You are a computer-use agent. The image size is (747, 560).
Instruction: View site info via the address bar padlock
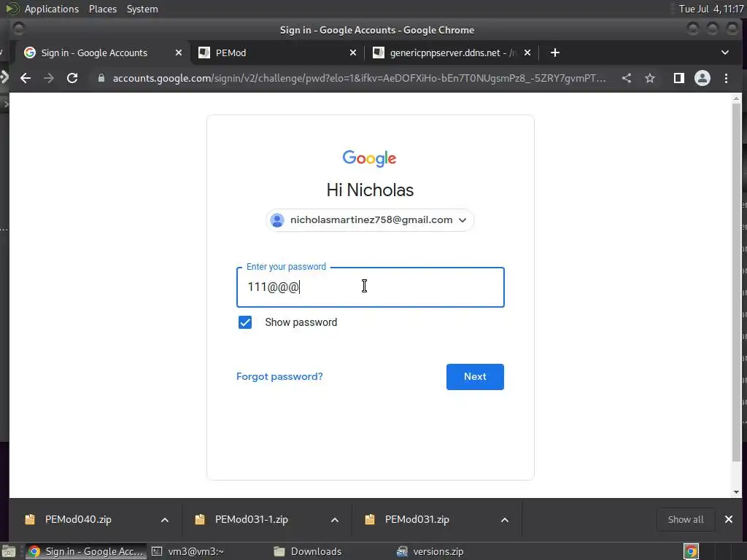click(x=101, y=78)
